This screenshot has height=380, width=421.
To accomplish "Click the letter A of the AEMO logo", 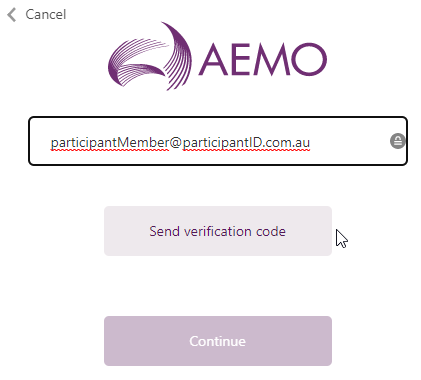I will pos(214,60).
